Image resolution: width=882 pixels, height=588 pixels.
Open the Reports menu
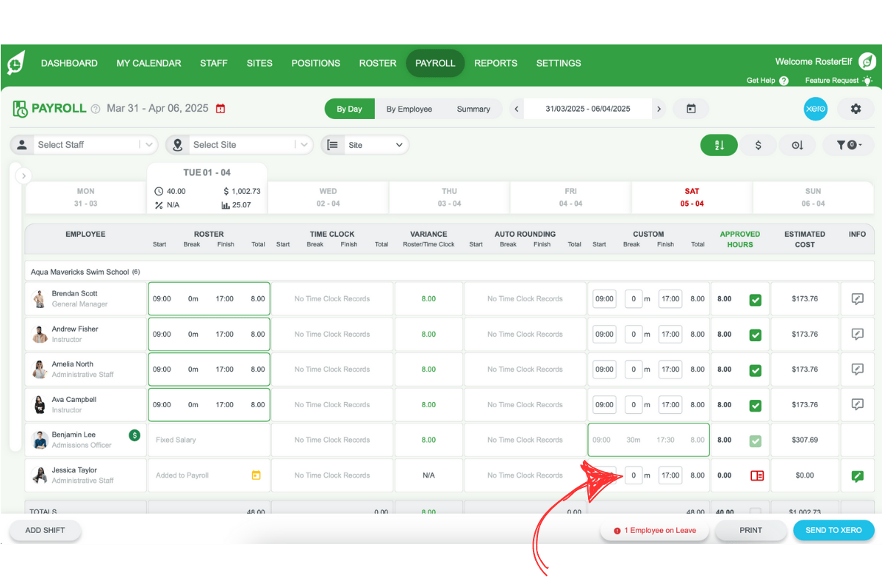(495, 63)
